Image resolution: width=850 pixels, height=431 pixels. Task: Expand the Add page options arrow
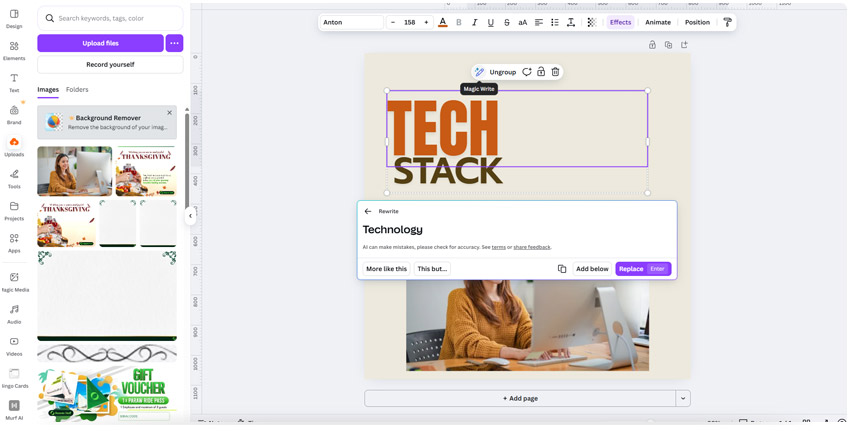(683, 398)
